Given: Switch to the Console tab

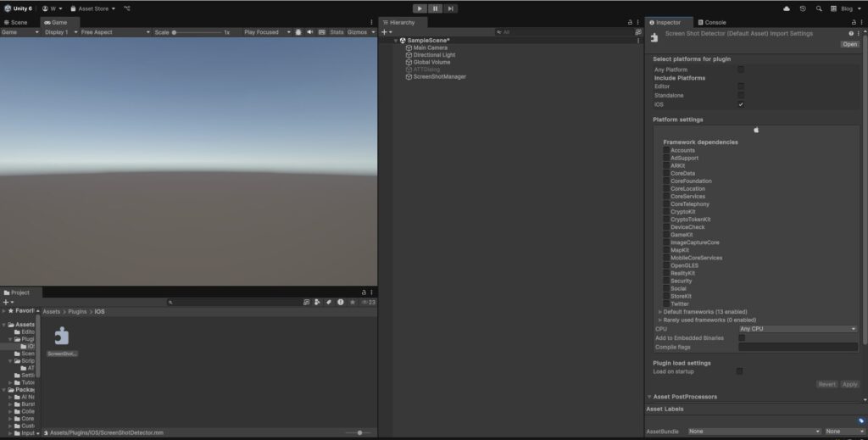Looking at the screenshot, I should (x=715, y=22).
